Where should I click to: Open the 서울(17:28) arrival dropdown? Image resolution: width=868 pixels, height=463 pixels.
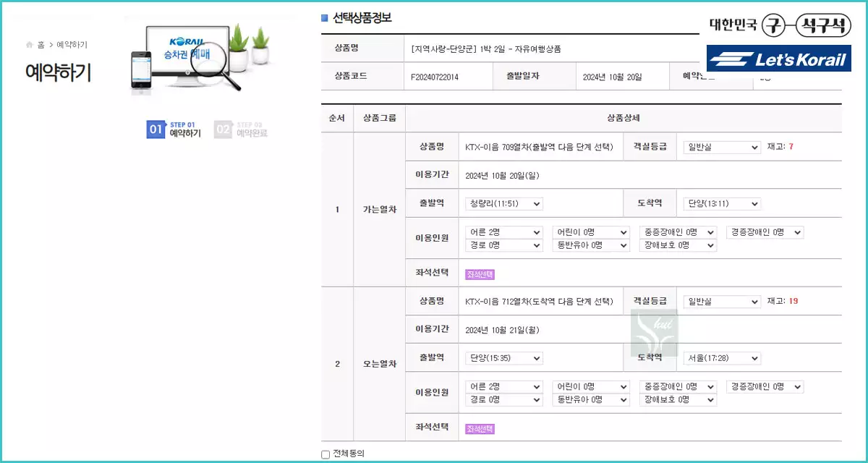coord(720,357)
